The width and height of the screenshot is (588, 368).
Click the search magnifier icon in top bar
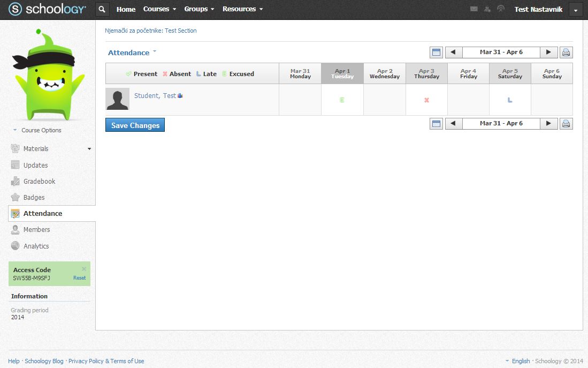(x=103, y=9)
